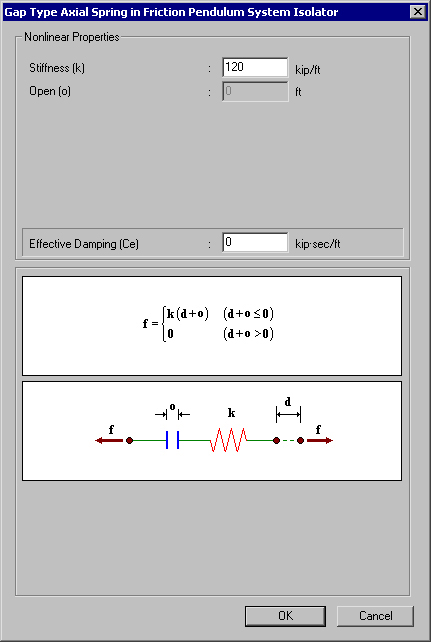
Task: Click the red spring symbol in the diagram
Action: (x=228, y=440)
